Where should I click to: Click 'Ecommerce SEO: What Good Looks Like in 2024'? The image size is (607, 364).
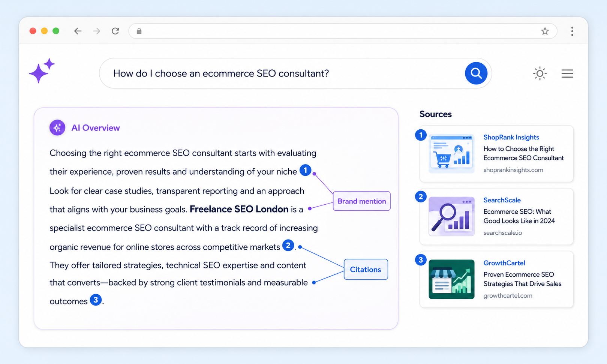pos(519,216)
